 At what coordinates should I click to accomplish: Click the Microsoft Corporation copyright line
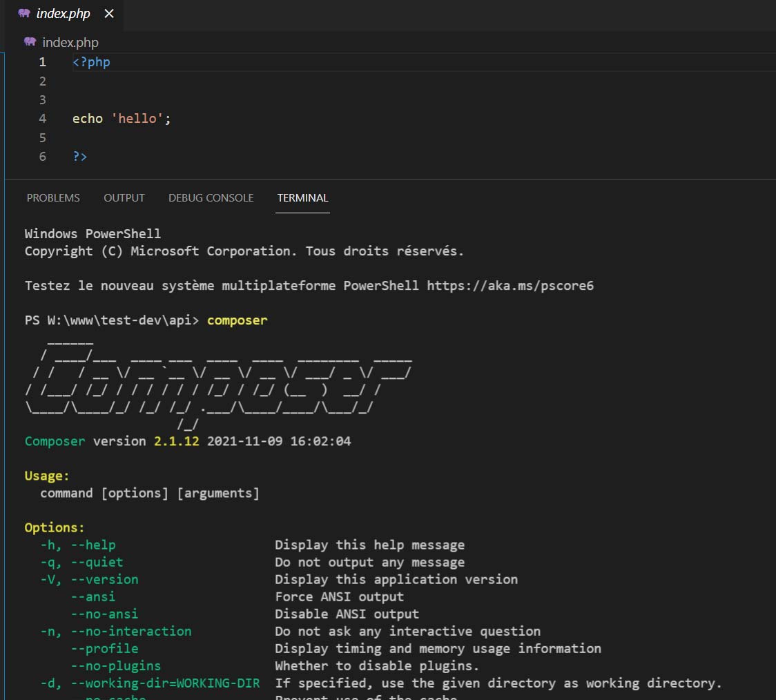(x=244, y=251)
